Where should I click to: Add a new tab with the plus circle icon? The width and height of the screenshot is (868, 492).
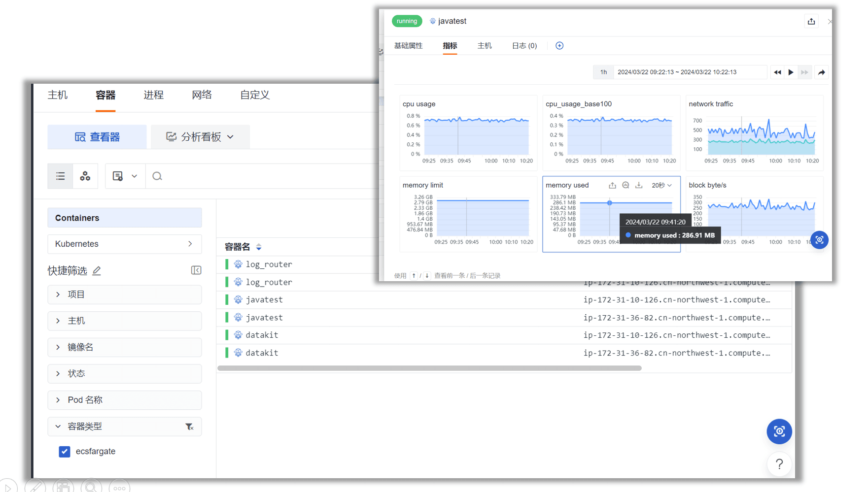(559, 46)
